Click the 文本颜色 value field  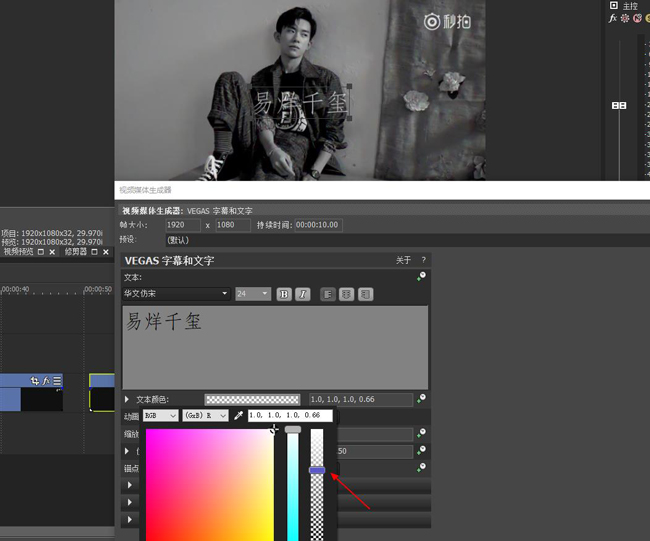coord(361,399)
